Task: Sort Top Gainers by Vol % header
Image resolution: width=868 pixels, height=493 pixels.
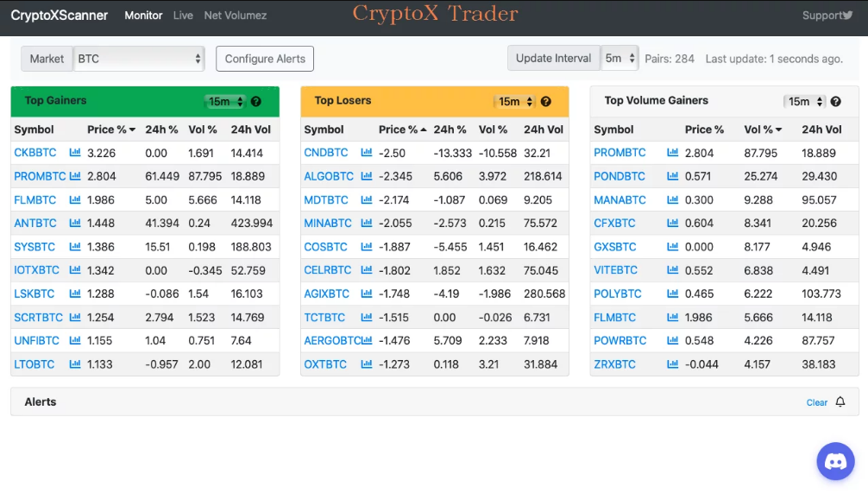Action: [x=203, y=130]
